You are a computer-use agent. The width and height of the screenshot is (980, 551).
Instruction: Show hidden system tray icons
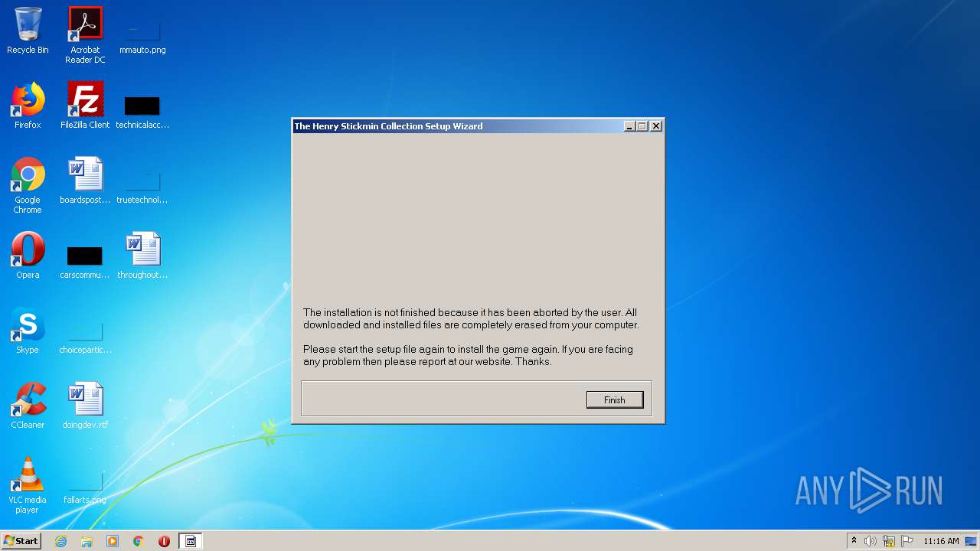pyautogui.click(x=854, y=541)
